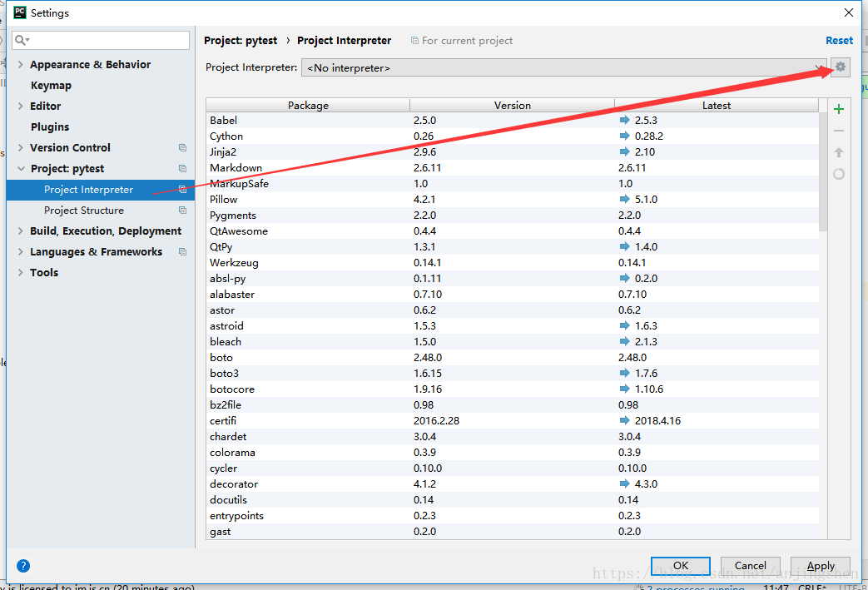
Task: Click the Version column header
Action: tap(512, 105)
